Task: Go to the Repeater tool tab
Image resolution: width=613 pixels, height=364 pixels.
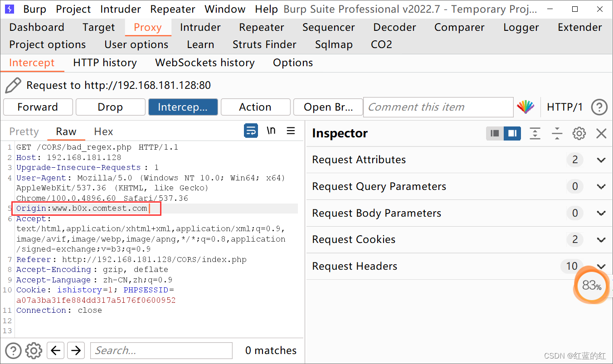Action: coord(262,27)
